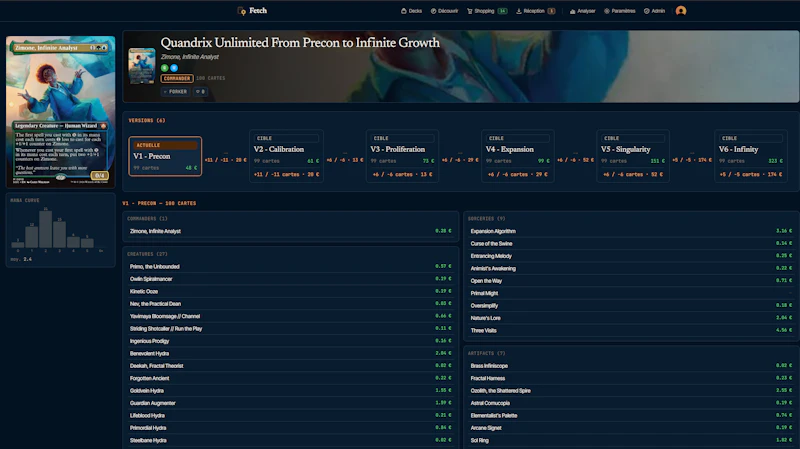Like the deck with the heart button
This screenshot has width=800, height=449.
[x=201, y=92]
